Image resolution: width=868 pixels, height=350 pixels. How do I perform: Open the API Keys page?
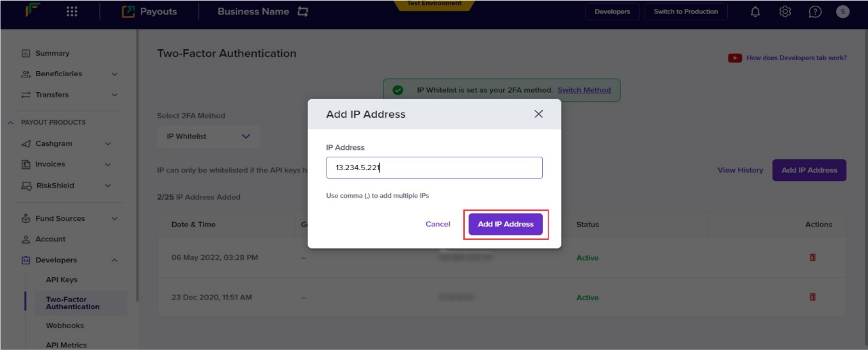click(61, 280)
